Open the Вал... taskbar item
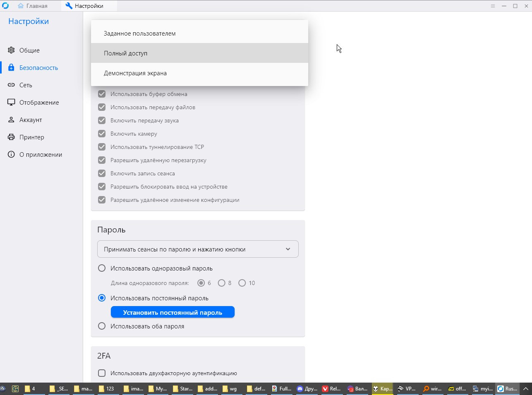Screen dimensions: 532x395 (357, 389)
